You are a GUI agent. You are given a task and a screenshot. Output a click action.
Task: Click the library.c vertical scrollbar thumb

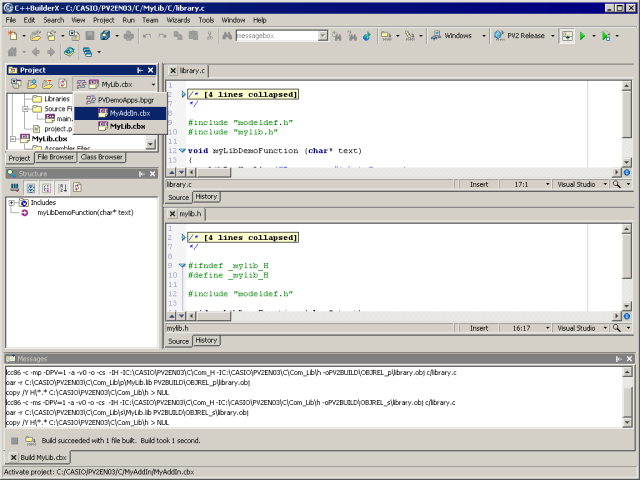pos(627,114)
